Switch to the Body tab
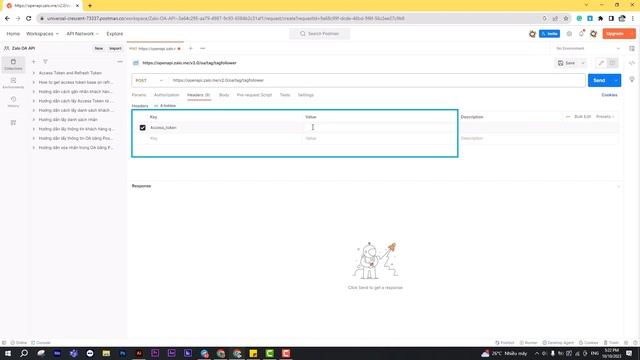 click(x=224, y=95)
